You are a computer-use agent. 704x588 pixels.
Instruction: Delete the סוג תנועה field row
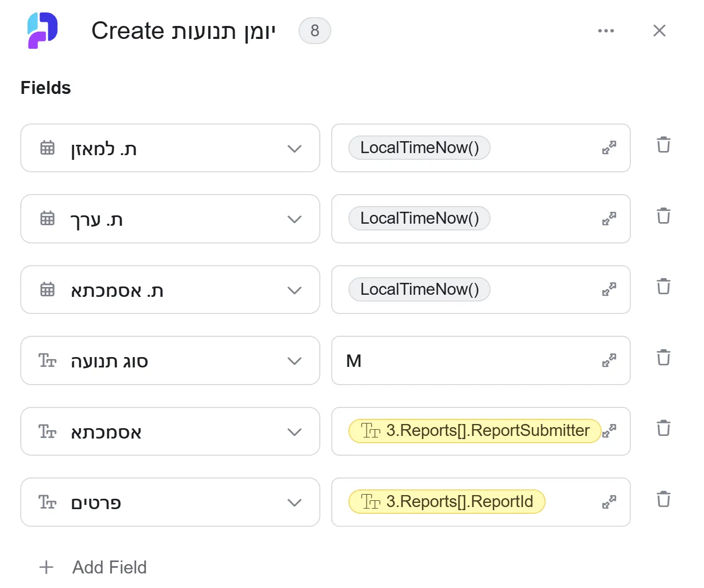664,358
